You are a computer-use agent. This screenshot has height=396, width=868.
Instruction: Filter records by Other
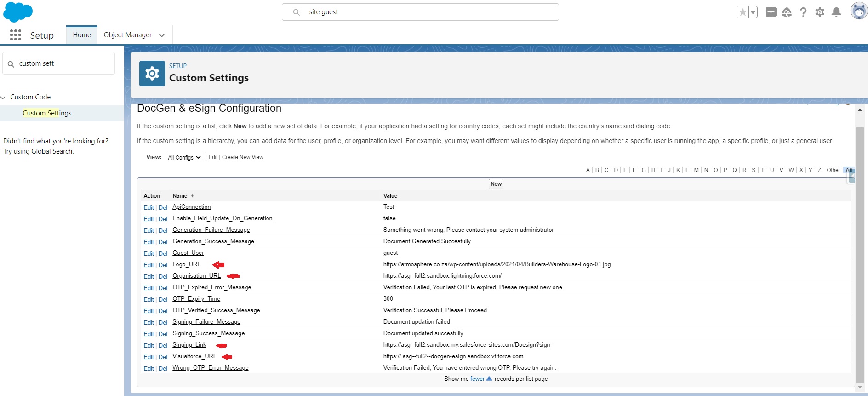pyautogui.click(x=834, y=170)
